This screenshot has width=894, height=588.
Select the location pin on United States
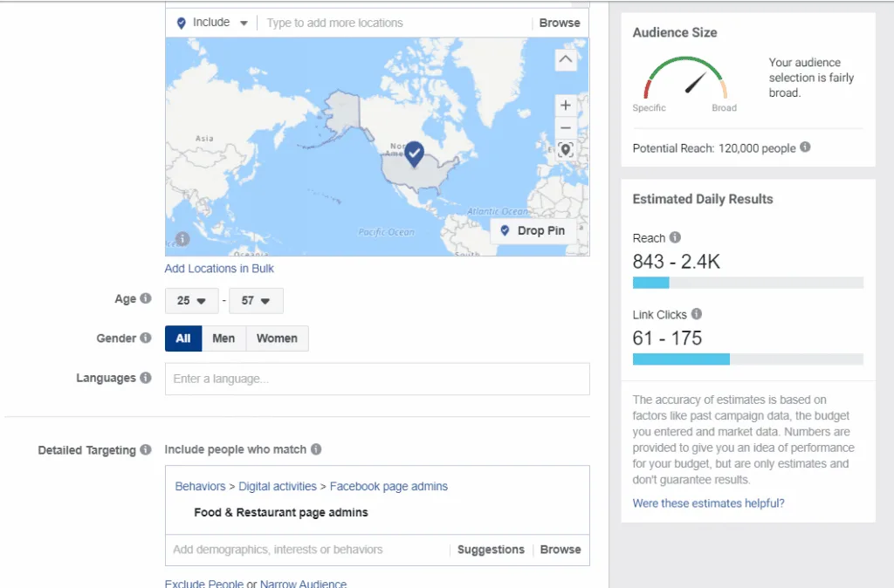pyautogui.click(x=415, y=154)
